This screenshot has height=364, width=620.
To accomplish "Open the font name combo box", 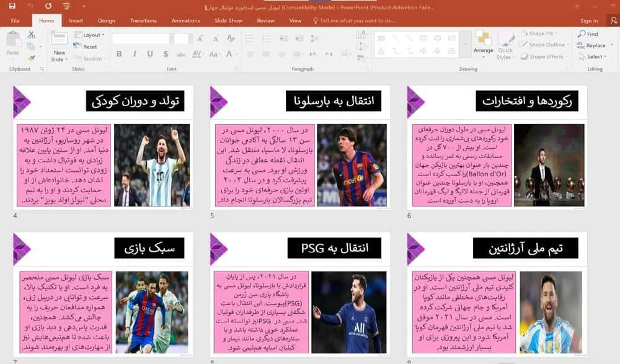I will (141, 38).
